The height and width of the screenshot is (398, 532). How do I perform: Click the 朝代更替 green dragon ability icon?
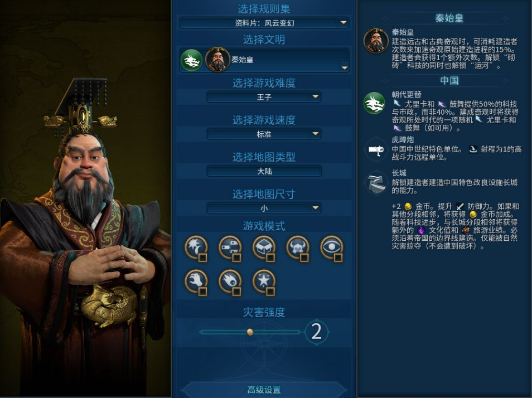coord(374,103)
